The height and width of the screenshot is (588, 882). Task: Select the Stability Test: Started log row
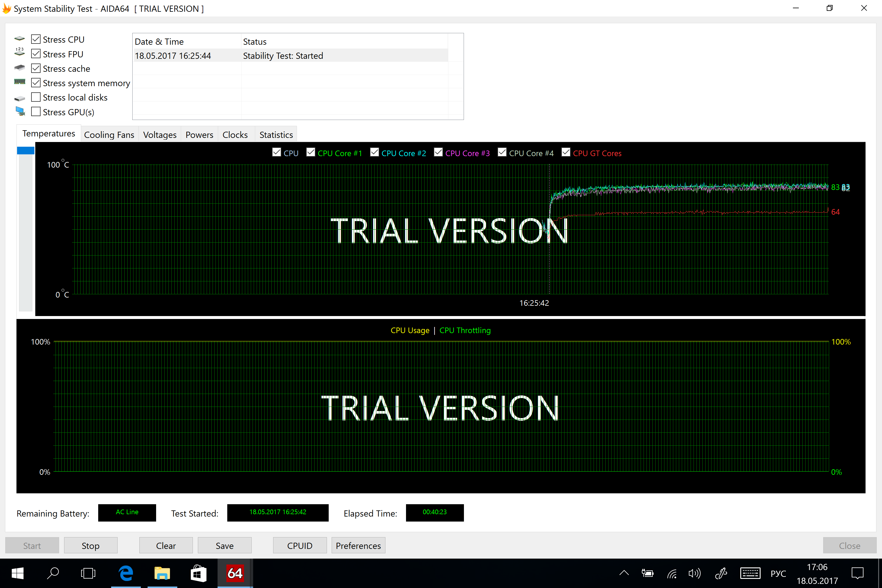(291, 56)
